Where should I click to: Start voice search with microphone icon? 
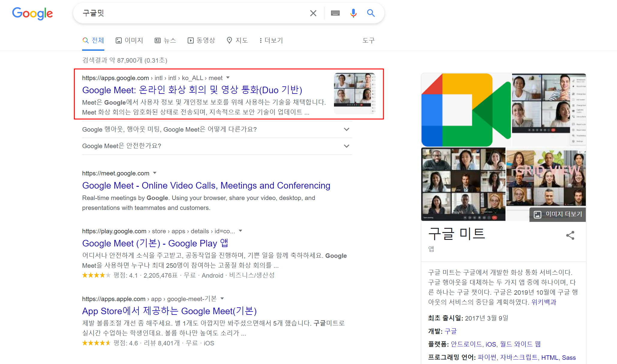point(353,13)
